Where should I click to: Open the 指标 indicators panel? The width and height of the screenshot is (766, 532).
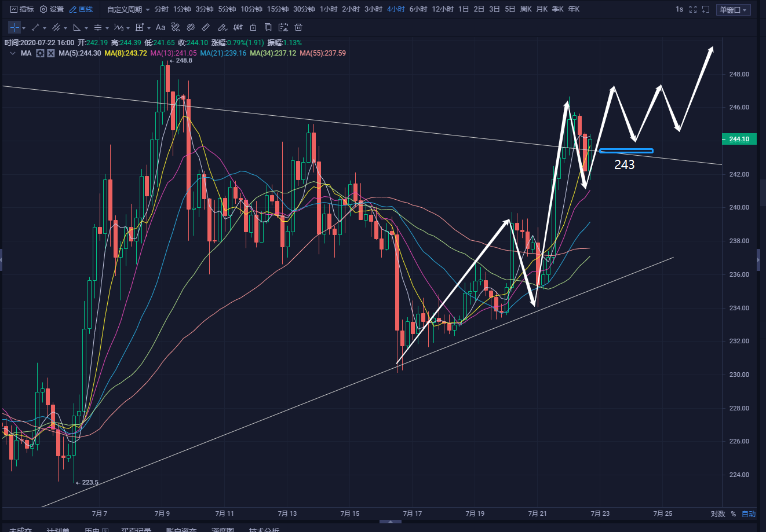tap(22, 9)
